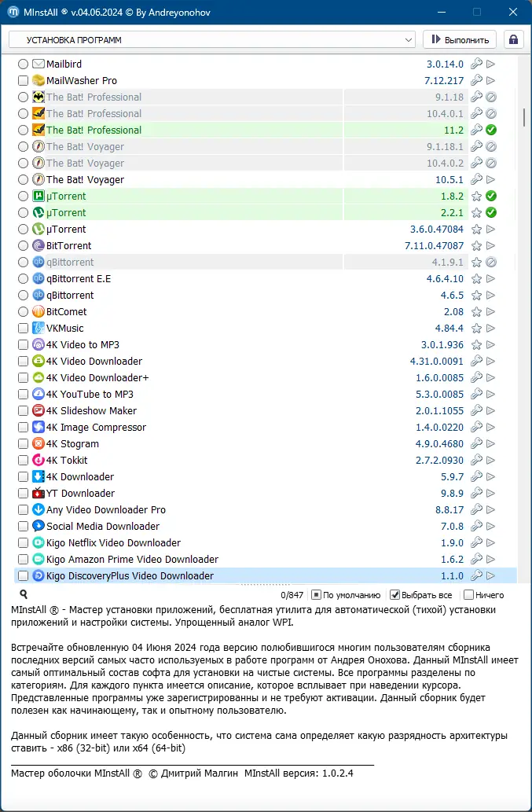Click play arrow in MailWasher Pro row
The width and height of the screenshot is (532, 812).
tap(491, 81)
